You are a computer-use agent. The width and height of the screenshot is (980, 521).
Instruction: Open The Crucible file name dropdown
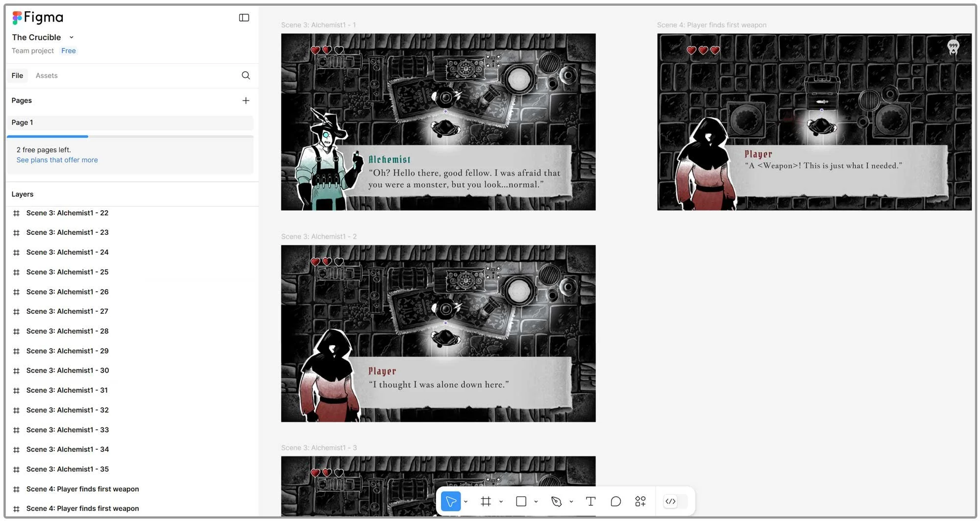tap(72, 37)
